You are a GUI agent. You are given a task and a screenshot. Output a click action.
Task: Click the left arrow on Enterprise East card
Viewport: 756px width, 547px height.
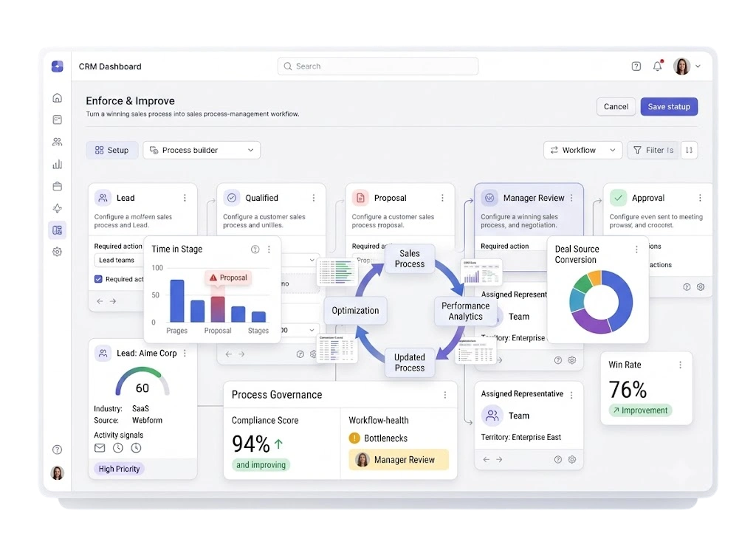pyautogui.click(x=486, y=459)
